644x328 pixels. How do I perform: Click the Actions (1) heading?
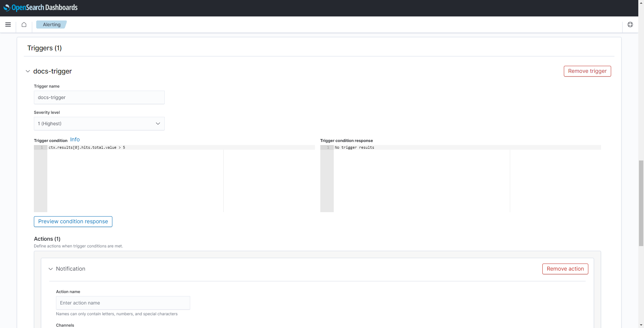click(47, 239)
